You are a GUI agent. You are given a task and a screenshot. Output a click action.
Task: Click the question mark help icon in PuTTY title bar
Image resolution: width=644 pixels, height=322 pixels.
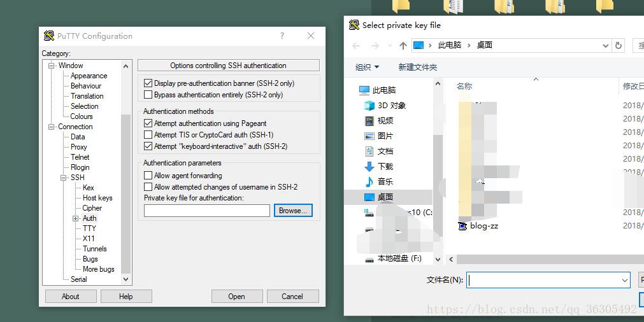(282, 36)
